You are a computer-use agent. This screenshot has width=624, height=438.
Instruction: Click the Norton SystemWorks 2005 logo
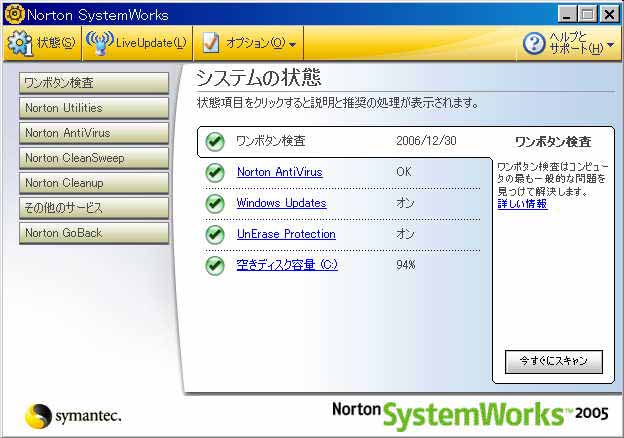(x=470, y=414)
